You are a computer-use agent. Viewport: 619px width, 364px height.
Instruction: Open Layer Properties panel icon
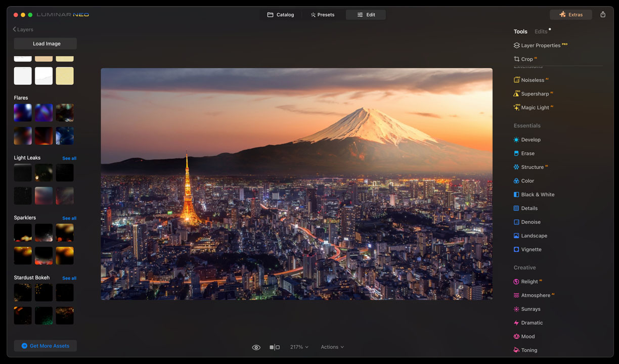(516, 45)
